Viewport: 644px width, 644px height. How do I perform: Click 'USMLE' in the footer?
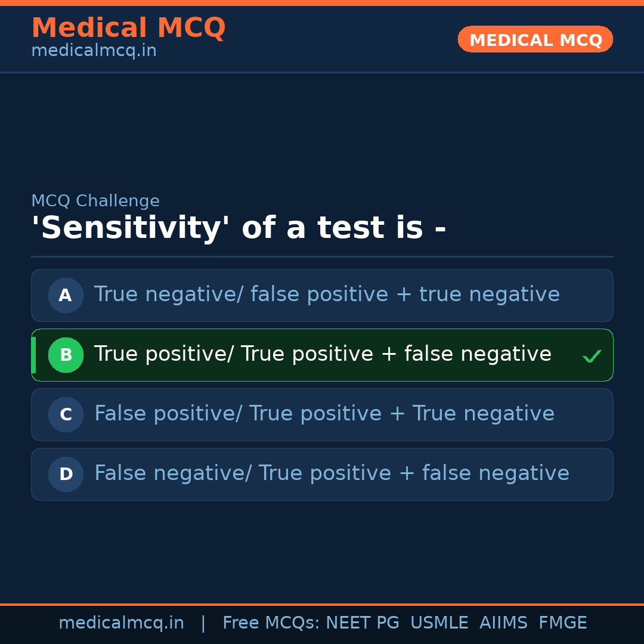tap(439, 623)
